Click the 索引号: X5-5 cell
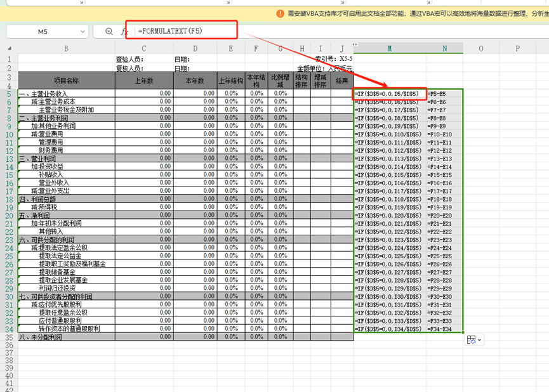The image size is (549, 392). pos(334,59)
